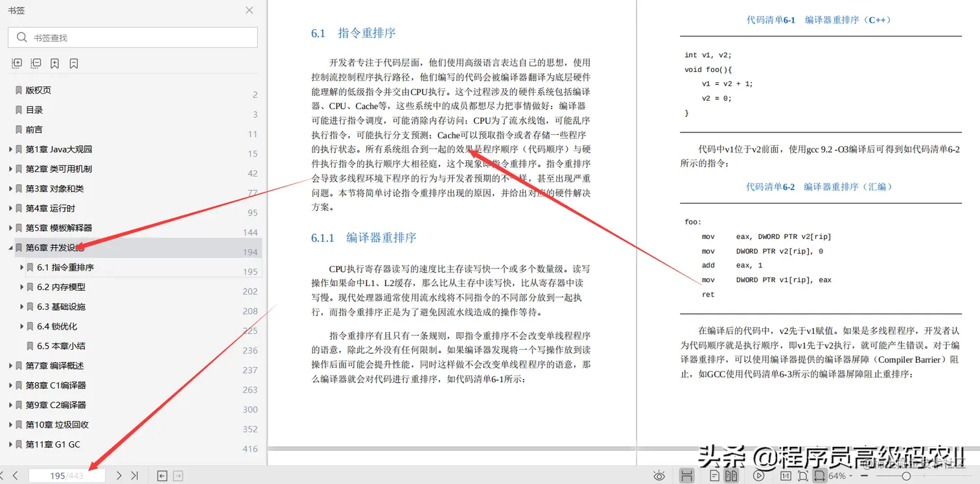
Task: Click the page number input field
Action: [x=68, y=476]
